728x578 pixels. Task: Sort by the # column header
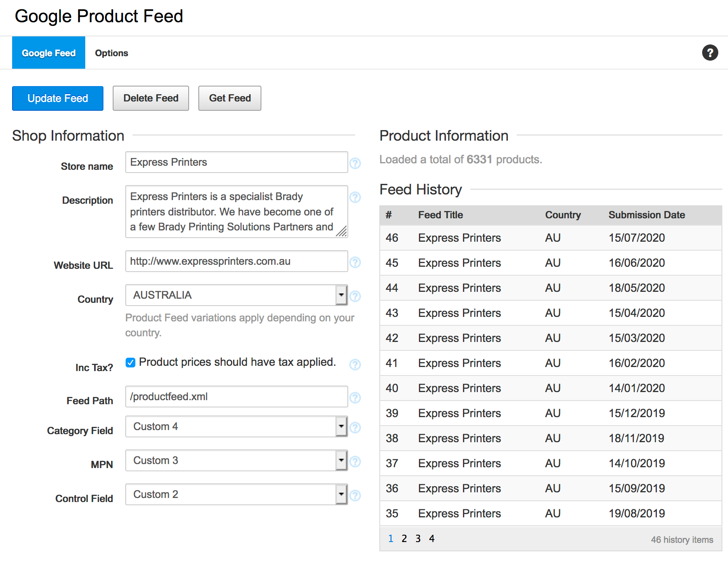[389, 215]
